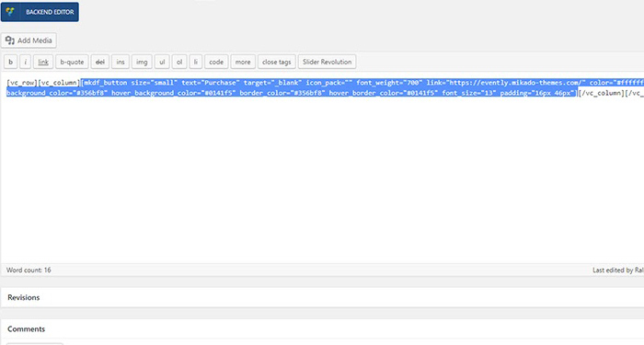The width and height of the screenshot is (644, 345).
Task: Insert a hyperlink with link button
Action: [x=43, y=62]
